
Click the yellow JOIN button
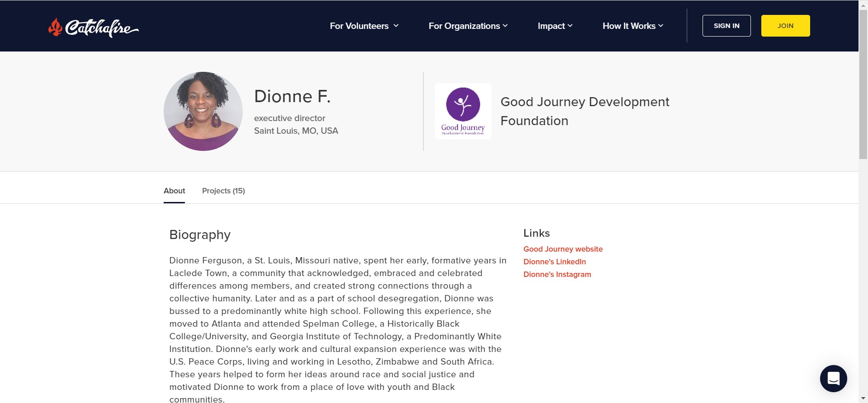coord(785,26)
